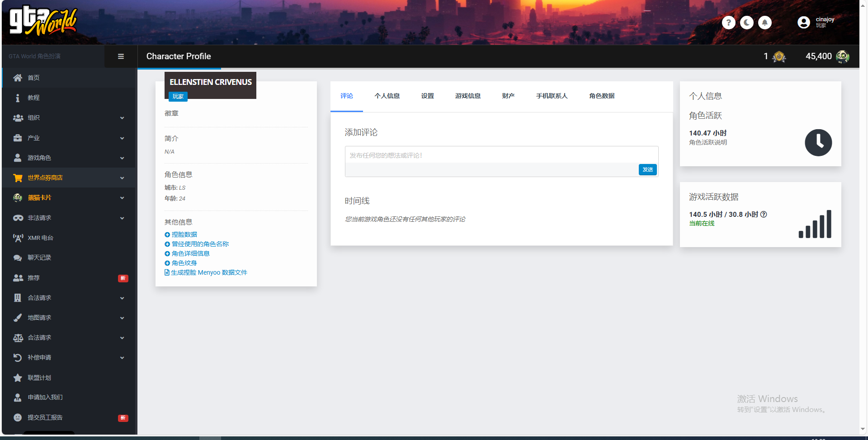Screen dimensions: 868x440
Task: Expand the 补偿申请 chevron
Action: click(x=122, y=358)
